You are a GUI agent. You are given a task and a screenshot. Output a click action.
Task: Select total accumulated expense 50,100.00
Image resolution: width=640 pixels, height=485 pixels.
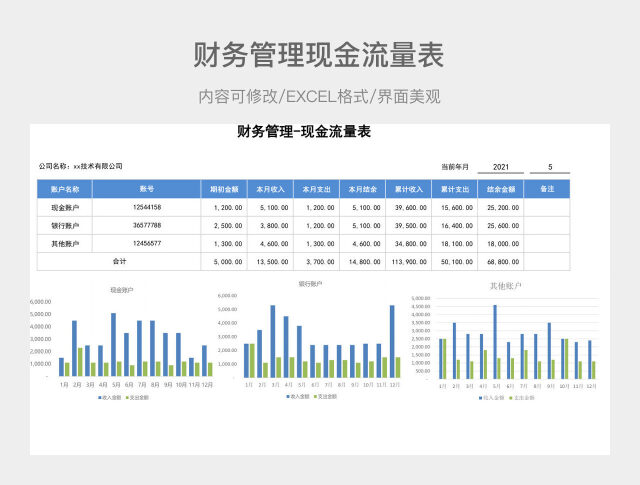pos(457,262)
